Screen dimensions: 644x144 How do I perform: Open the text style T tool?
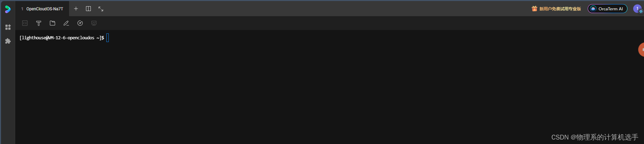39,23
